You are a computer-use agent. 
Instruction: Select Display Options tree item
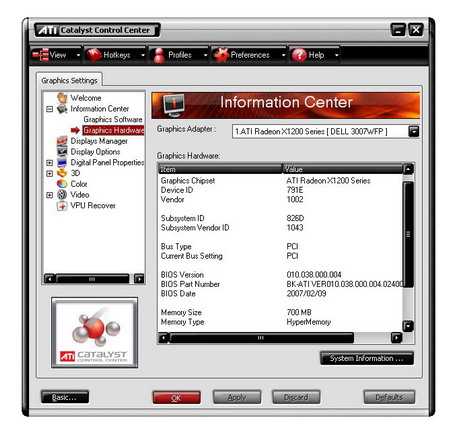(95, 152)
